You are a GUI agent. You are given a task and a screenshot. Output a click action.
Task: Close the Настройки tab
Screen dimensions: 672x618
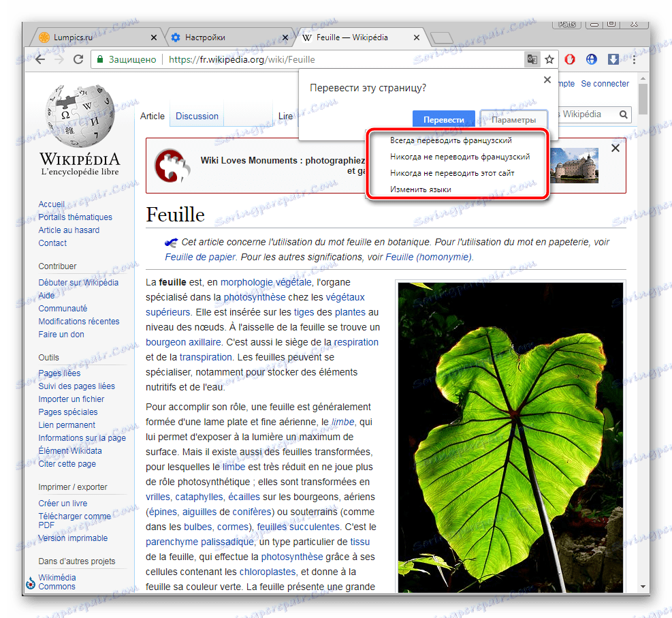click(285, 37)
